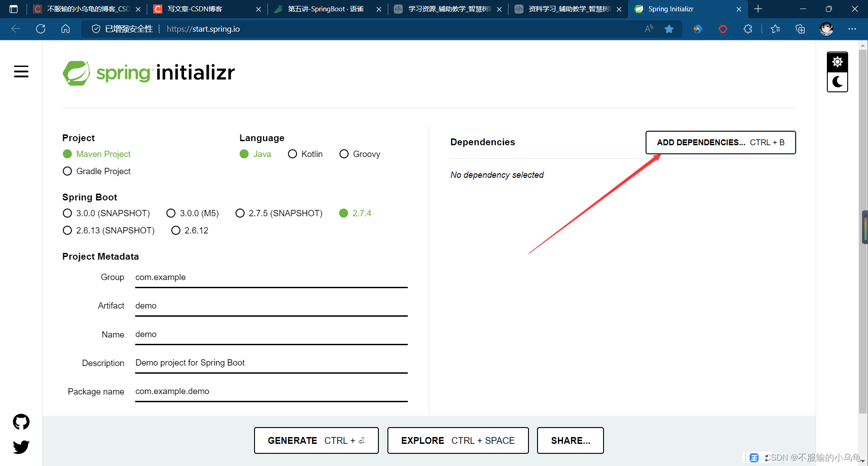Open browser extensions puzzle icon
Screen dimensions: 868x466
(748, 29)
